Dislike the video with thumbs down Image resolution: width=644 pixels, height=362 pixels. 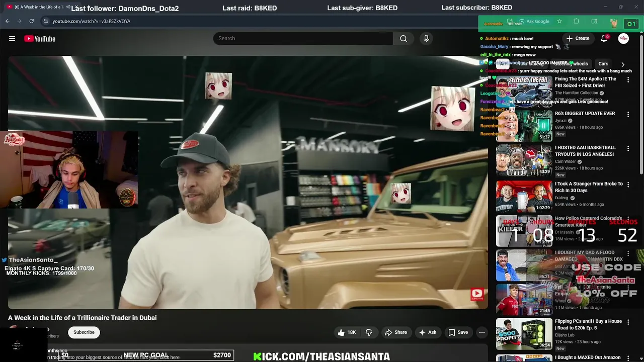369,332
